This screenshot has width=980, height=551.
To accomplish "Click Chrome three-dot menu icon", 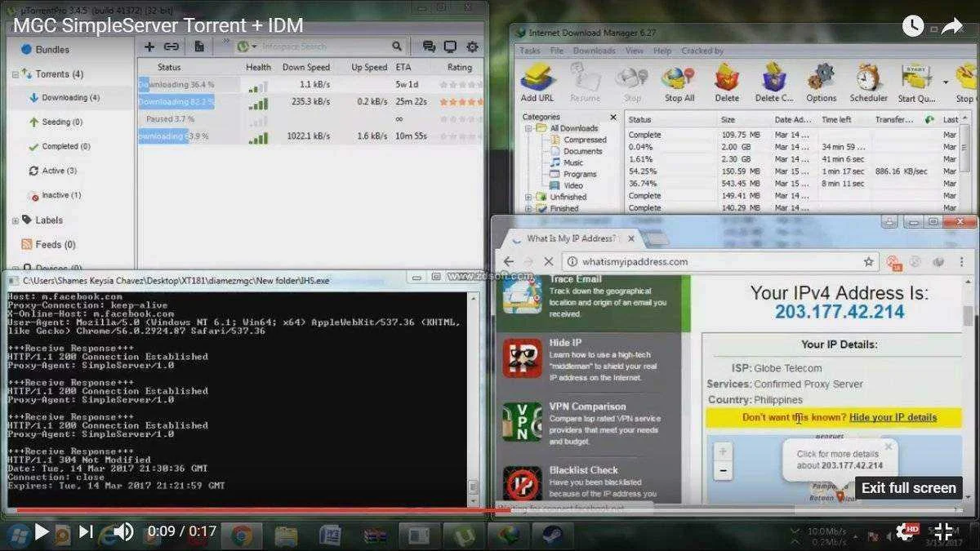I will (961, 262).
